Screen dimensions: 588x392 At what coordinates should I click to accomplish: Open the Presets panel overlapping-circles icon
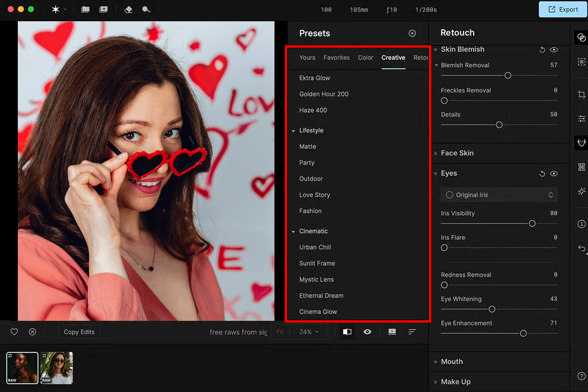click(582, 38)
